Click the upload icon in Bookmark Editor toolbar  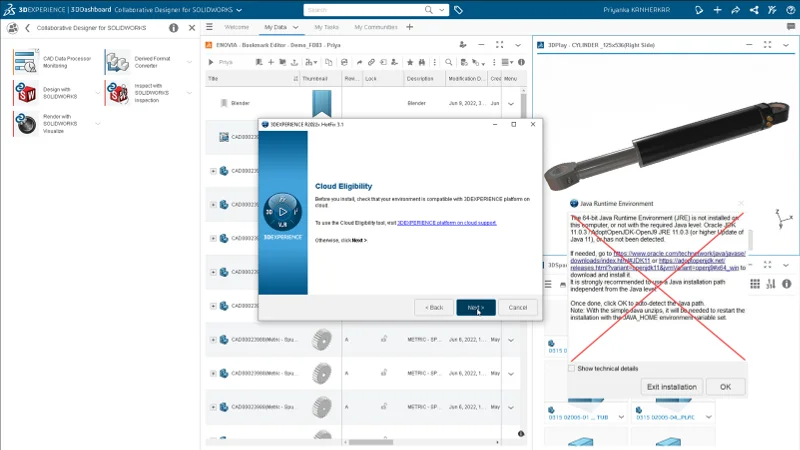294,62
